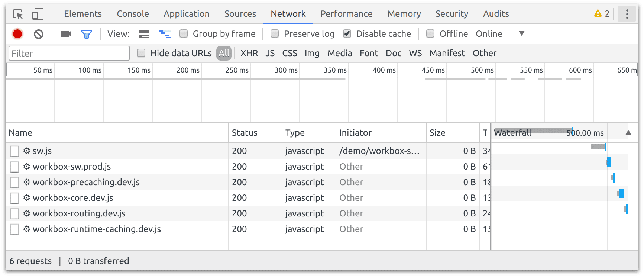644x277 pixels.
Task: Click the warnings count indicator
Action: [x=602, y=14]
